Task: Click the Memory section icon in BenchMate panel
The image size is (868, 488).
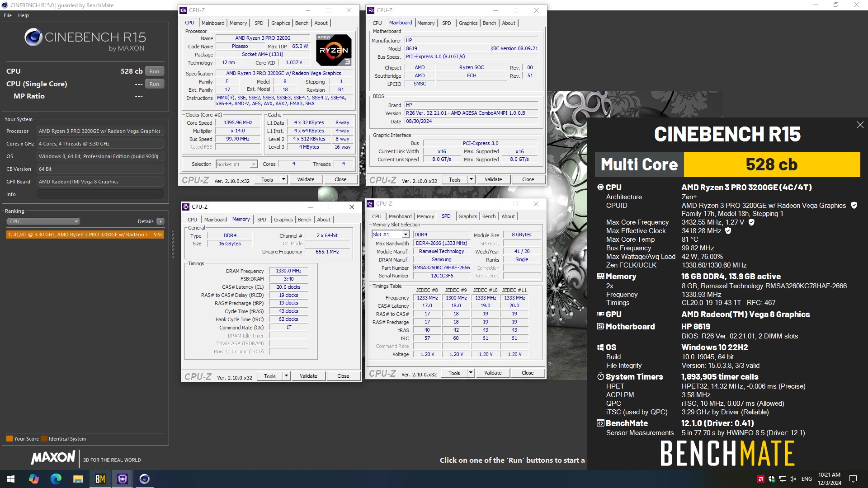Action: [x=600, y=276]
